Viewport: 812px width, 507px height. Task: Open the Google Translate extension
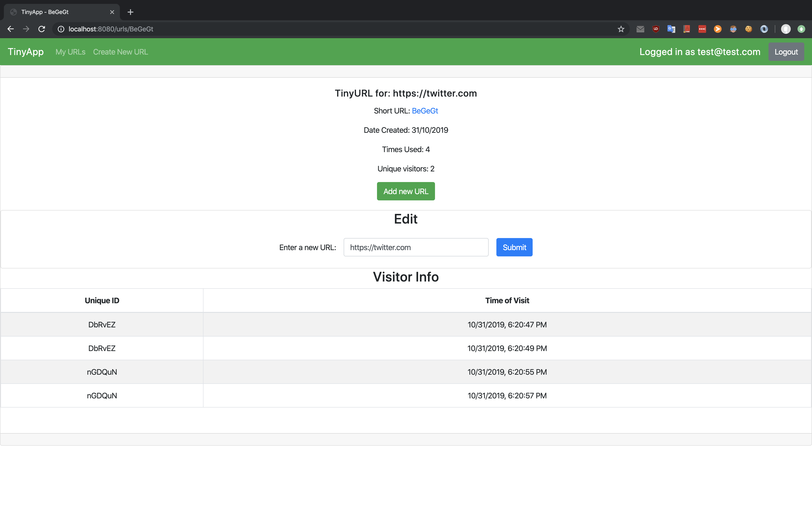pyautogui.click(x=671, y=29)
